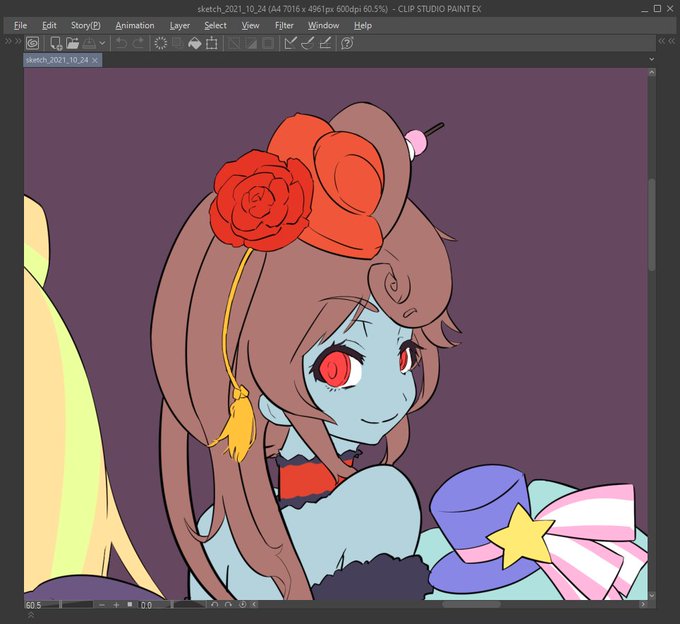Toggle Snap to Special Ruler icon
This screenshot has height=624, width=680.
[307, 43]
